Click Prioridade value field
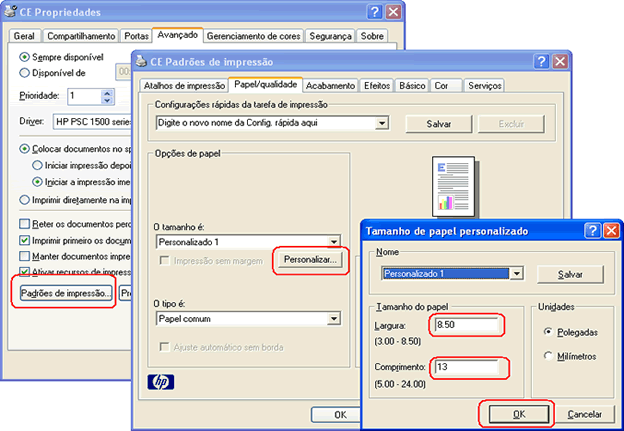This screenshot has width=624, height=431. (84, 96)
